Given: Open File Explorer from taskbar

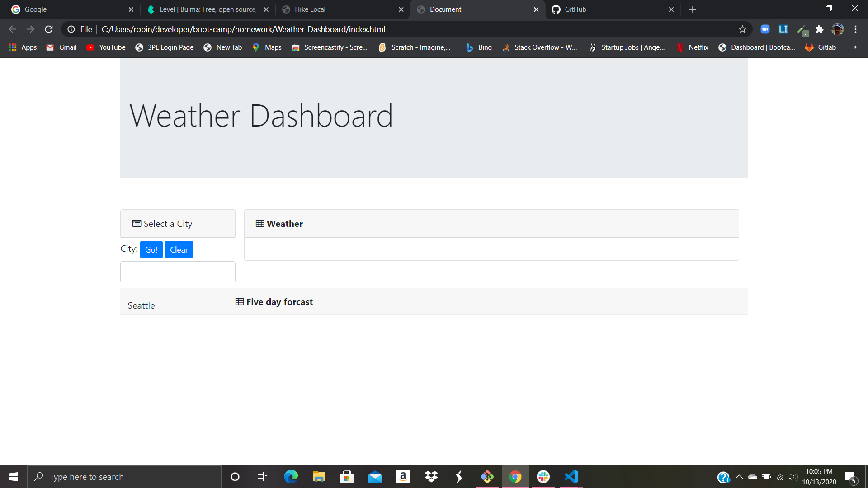Looking at the screenshot, I should click(x=319, y=477).
